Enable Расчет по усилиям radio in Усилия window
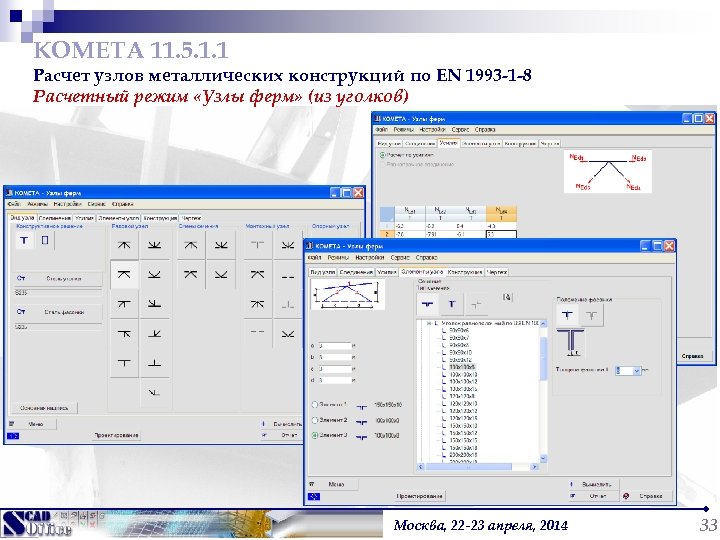 click(382, 155)
